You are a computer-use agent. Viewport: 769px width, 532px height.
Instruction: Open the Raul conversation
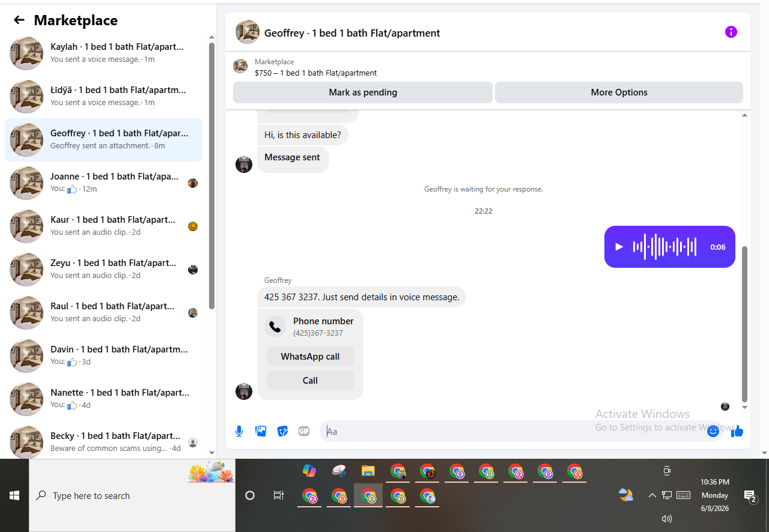click(103, 313)
